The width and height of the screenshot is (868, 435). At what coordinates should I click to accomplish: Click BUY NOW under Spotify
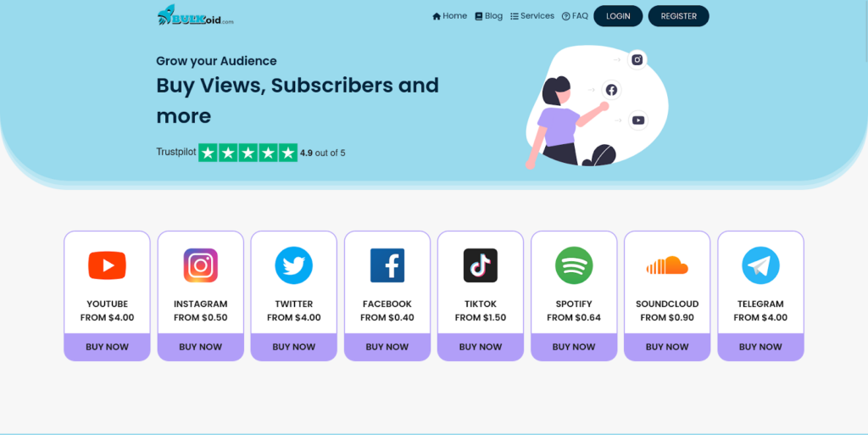pos(574,347)
